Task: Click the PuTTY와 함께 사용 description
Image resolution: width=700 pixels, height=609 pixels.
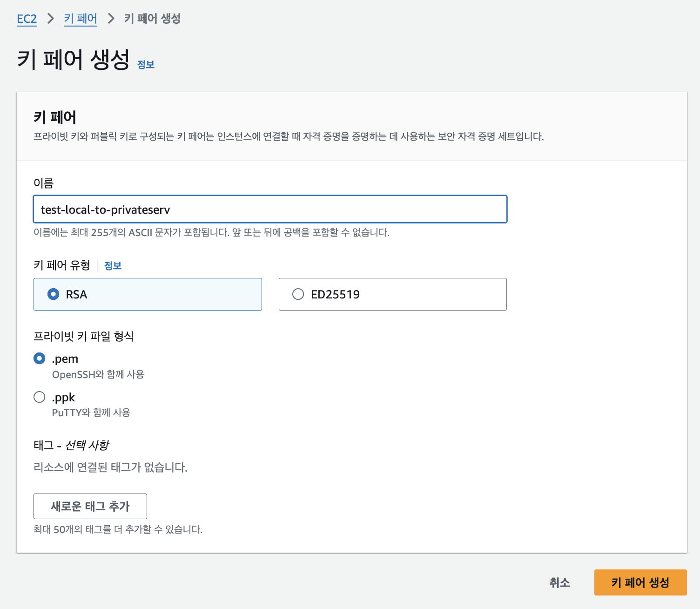Action: [x=91, y=413]
